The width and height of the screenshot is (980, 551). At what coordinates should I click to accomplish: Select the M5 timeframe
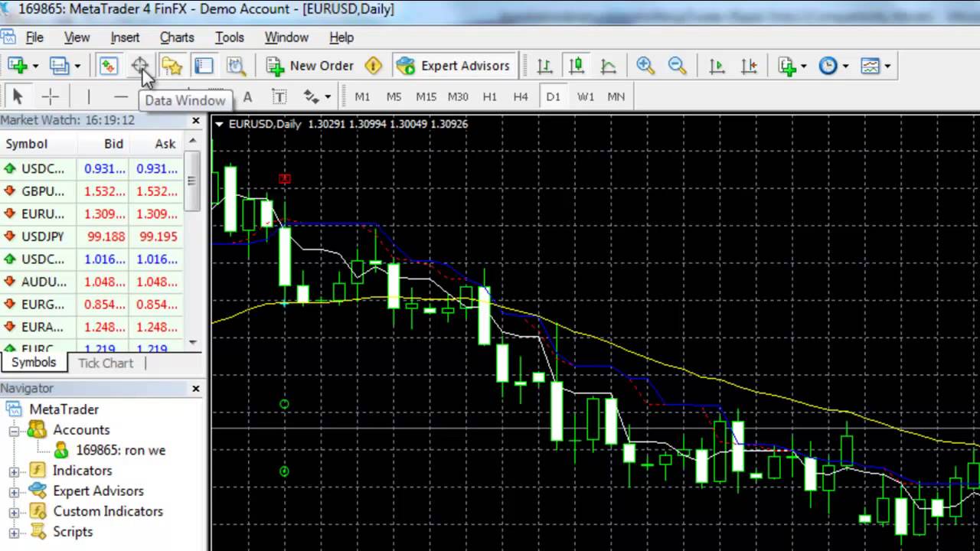[x=394, y=96]
